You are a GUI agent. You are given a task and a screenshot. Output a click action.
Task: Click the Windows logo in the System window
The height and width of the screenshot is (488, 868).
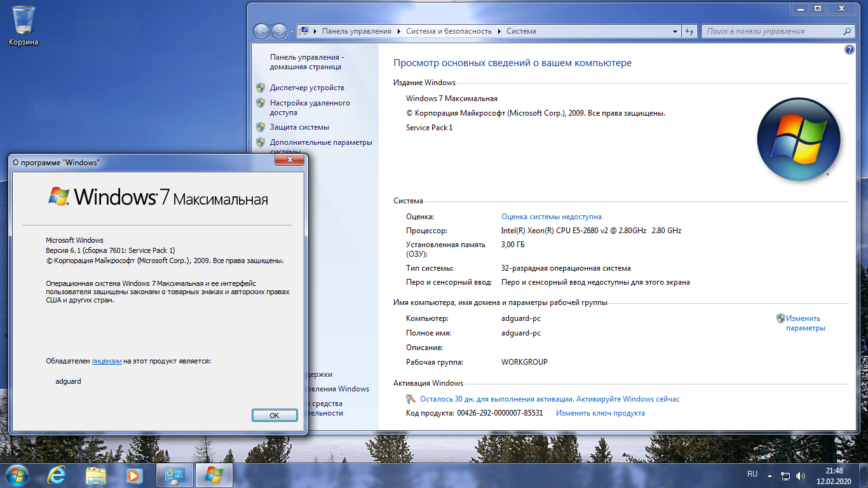(798, 140)
